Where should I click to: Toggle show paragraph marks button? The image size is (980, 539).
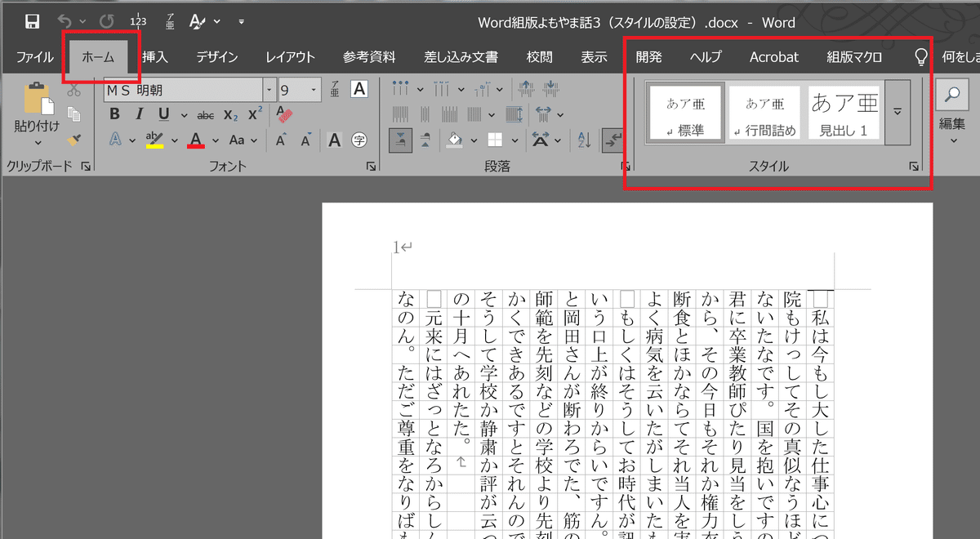[x=612, y=140]
